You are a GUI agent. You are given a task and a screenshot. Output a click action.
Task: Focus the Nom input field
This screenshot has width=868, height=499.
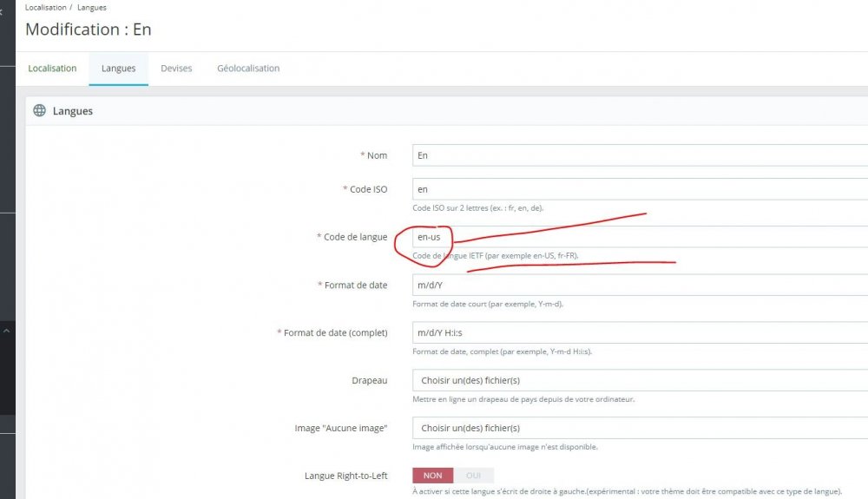click(x=640, y=155)
